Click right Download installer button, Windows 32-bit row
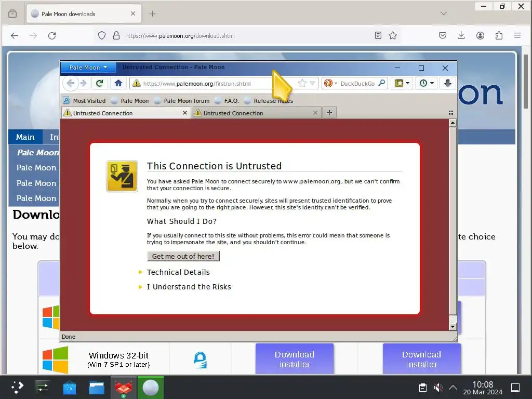Image resolution: width=532 pixels, height=399 pixels. pyautogui.click(x=421, y=359)
